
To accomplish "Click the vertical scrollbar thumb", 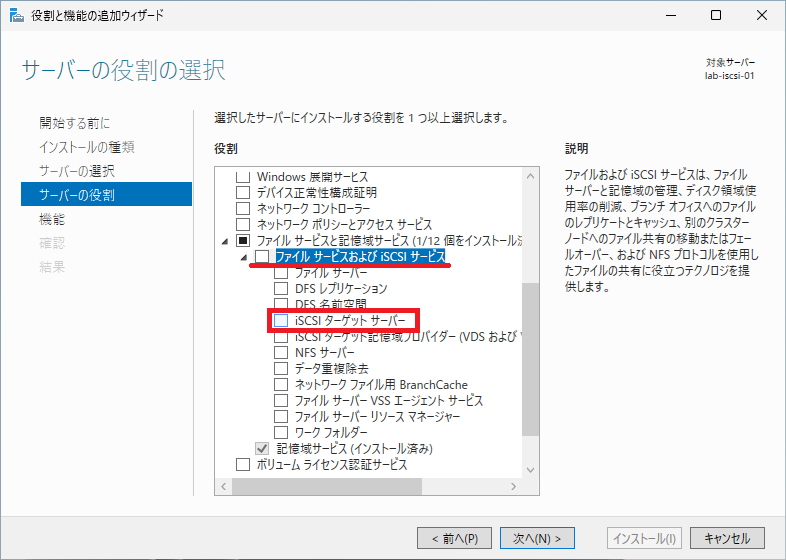I will 530,359.
